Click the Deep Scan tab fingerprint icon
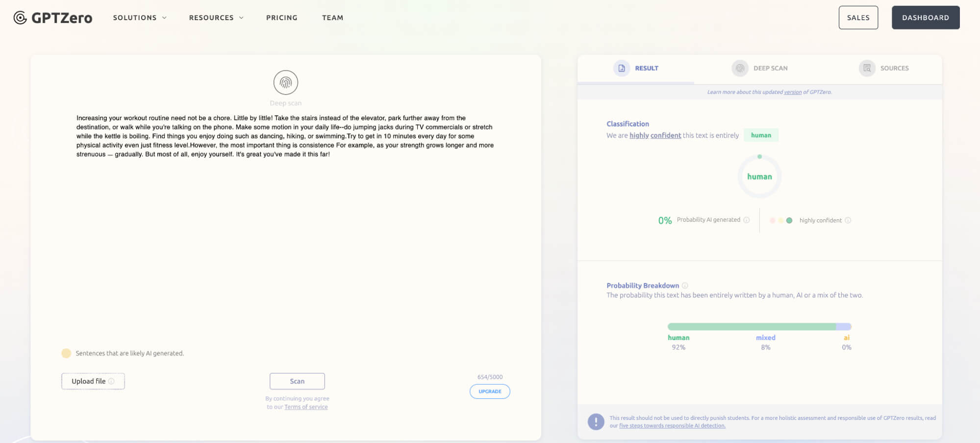 740,68
